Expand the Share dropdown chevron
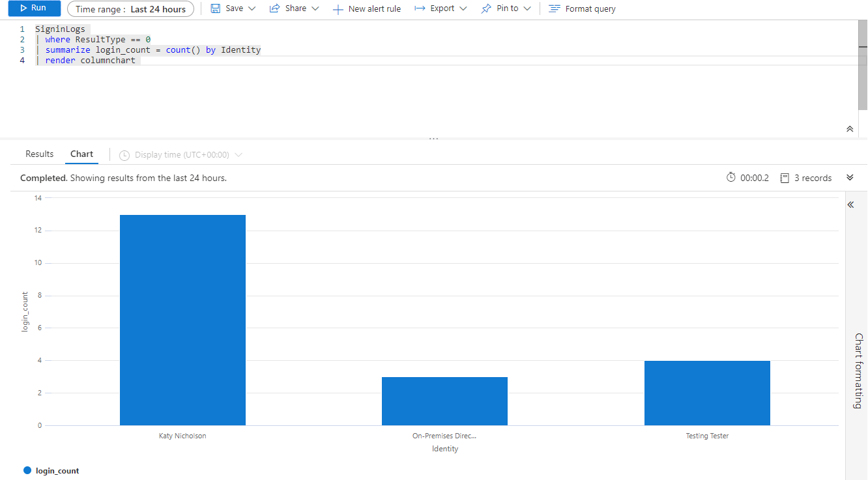 point(315,8)
